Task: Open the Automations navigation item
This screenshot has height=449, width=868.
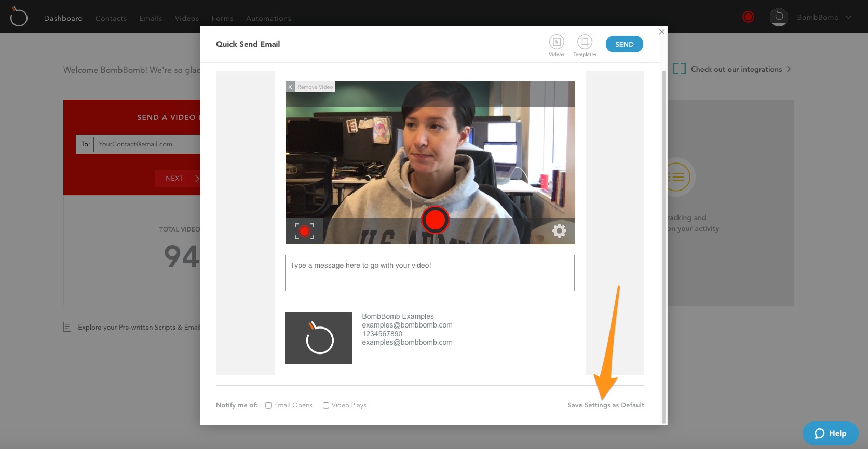Action: click(268, 18)
